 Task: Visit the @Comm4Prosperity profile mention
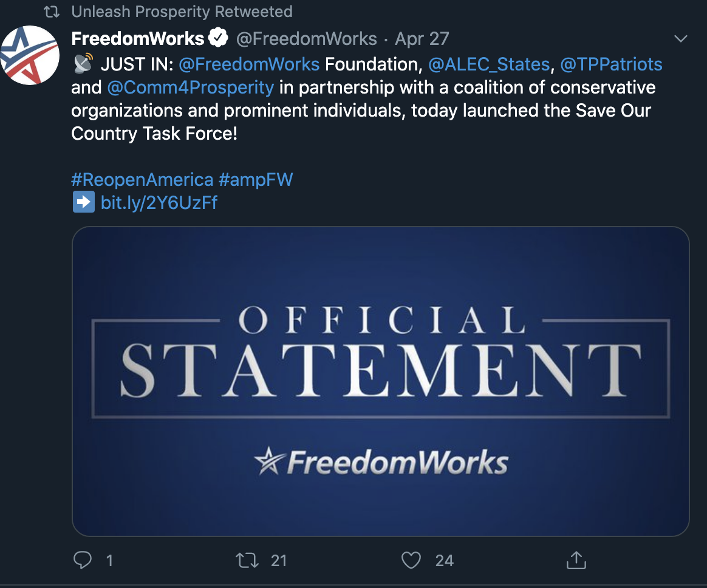point(190,87)
